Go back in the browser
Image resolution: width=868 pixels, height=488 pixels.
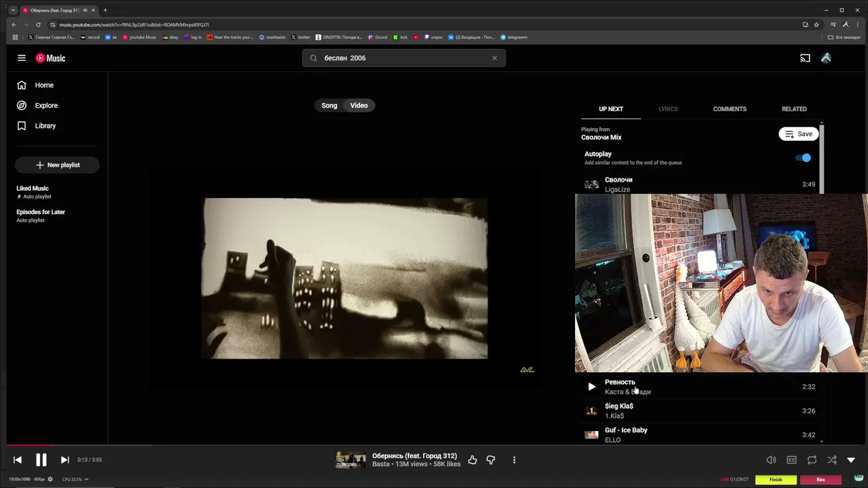(14, 25)
